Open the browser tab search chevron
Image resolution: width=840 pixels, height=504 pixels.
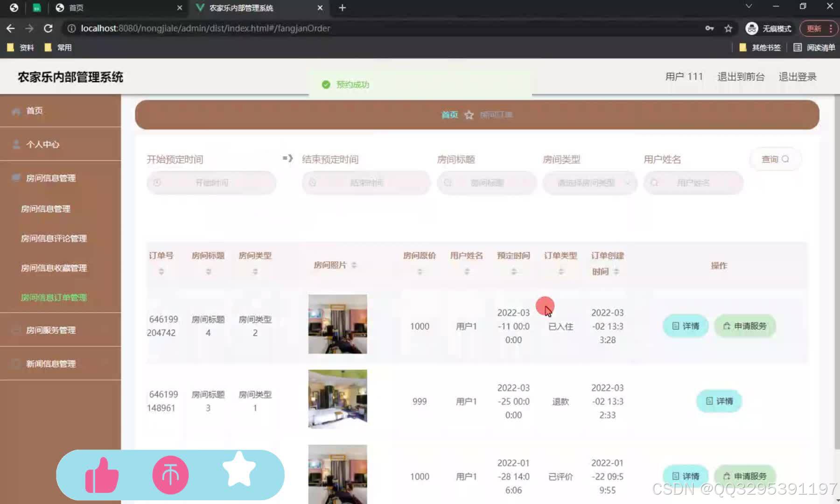[749, 7]
